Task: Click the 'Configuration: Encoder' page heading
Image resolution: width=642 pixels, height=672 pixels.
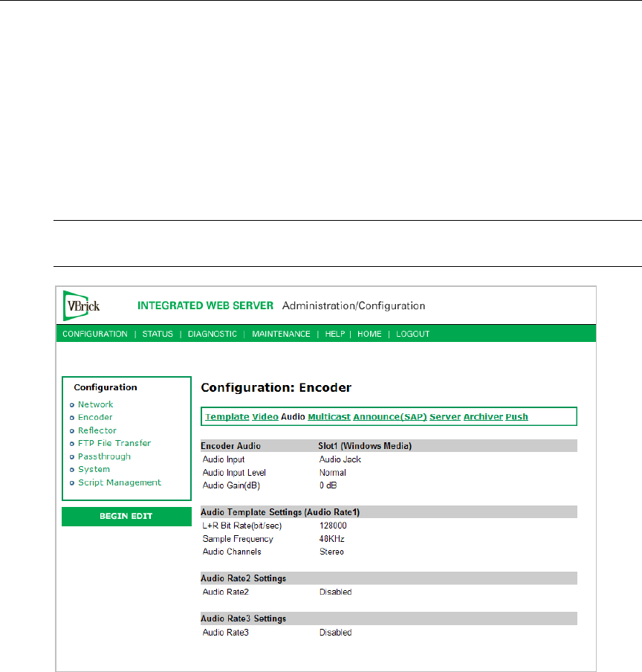Action: tap(276, 387)
